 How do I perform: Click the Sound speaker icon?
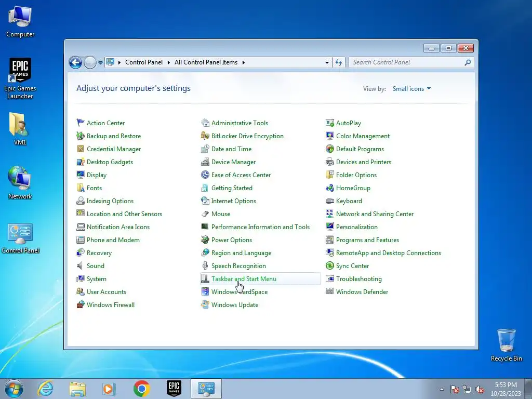81,265
